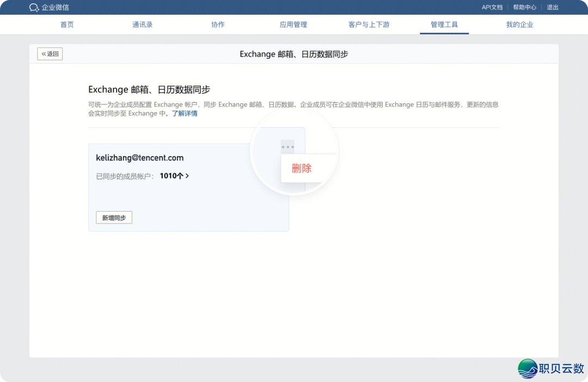Open the 帮助中心 page
Screen dimensions: 588x382
[524, 7]
